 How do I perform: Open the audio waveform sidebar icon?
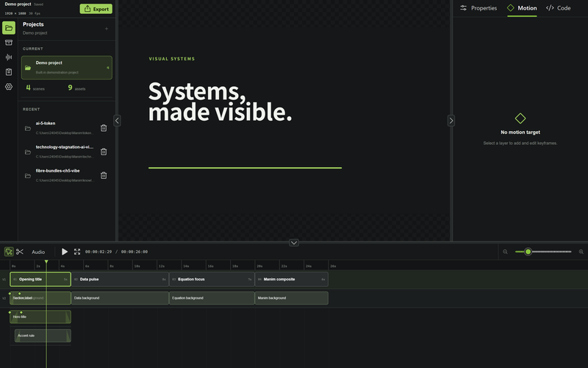[9, 57]
